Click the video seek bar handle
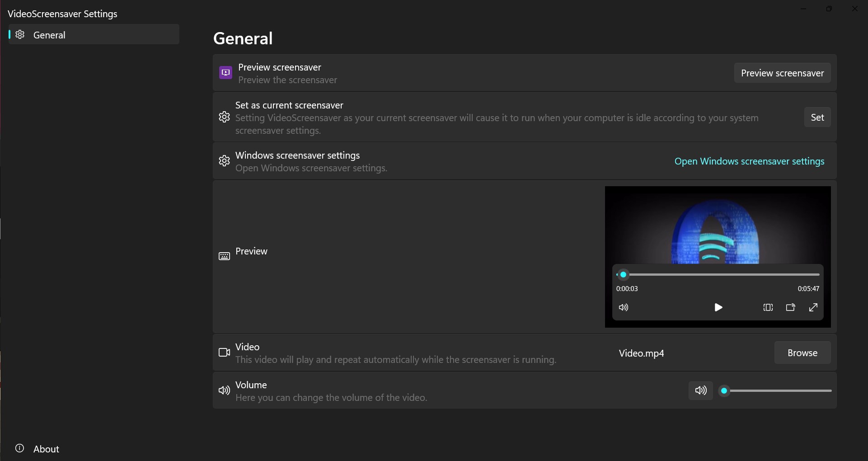868x461 pixels. click(623, 274)
